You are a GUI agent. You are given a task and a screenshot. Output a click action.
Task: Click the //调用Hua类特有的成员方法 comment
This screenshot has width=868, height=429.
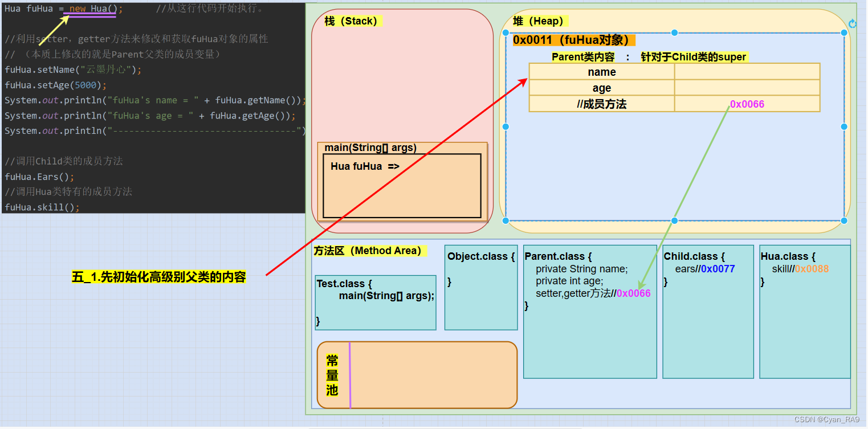click(x=68, y=192)
